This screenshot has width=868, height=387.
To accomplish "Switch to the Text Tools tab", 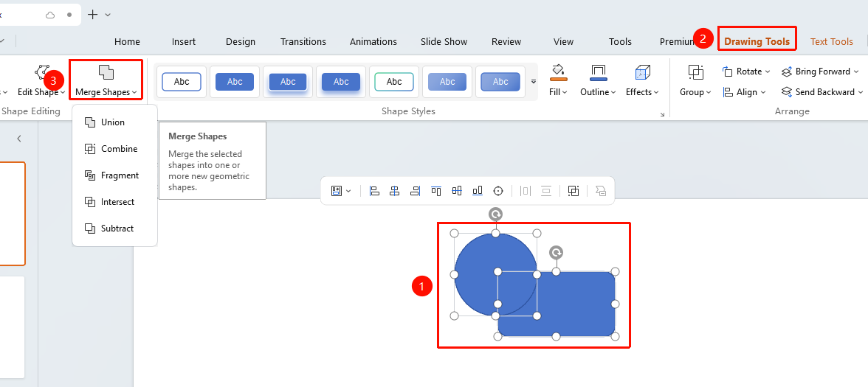I will pos(831,41).
